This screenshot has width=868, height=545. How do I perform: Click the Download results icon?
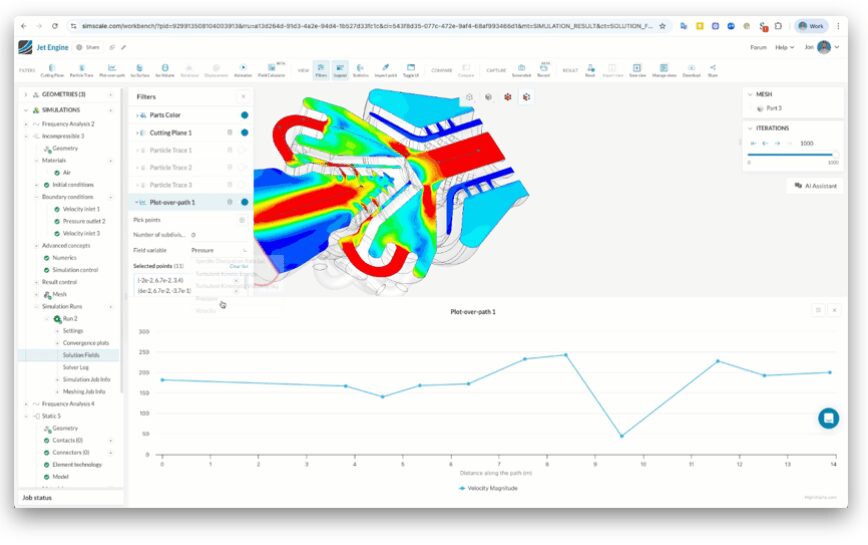(691, 70)
